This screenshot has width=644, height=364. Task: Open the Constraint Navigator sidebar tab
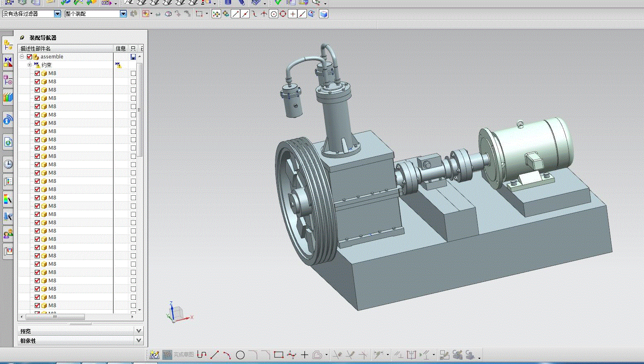click(x=8, y=62)
